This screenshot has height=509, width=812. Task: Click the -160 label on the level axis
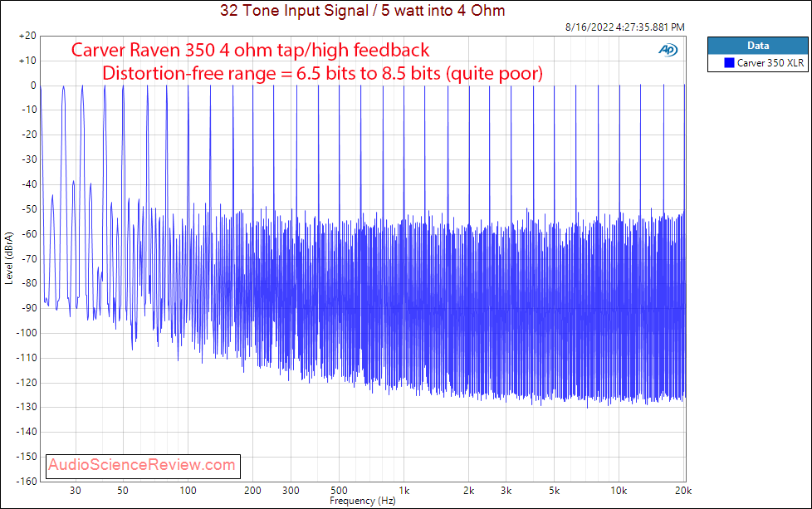tap(27, 481)
